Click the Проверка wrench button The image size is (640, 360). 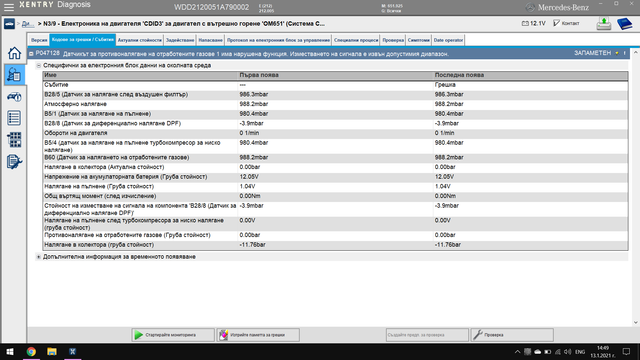[512, 335]
